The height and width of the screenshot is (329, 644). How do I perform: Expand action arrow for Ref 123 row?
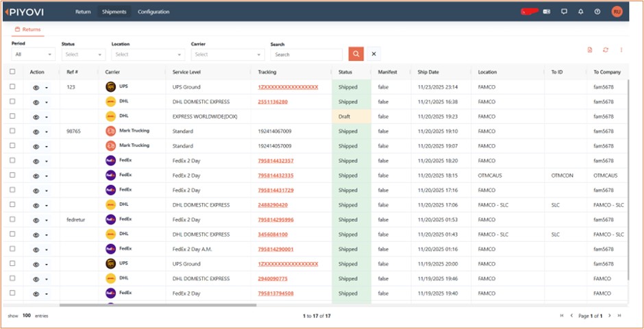coord(47,88)
